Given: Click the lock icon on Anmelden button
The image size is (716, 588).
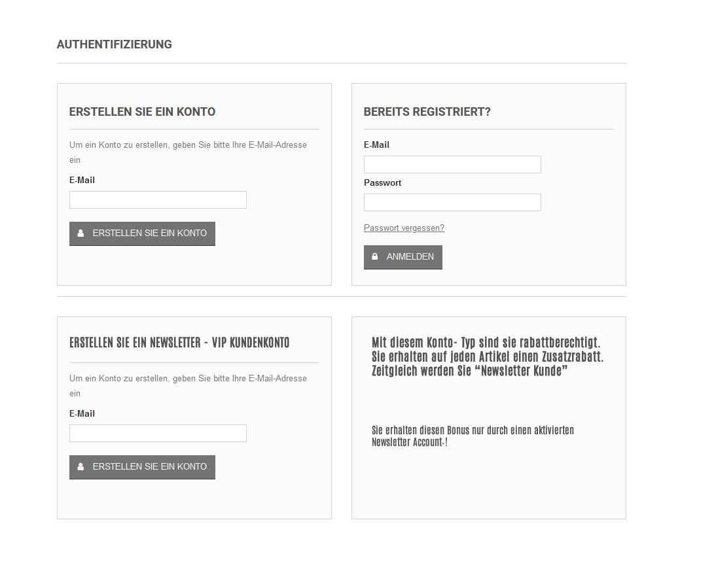Looking at the screenshot, I should pos(375,257).
